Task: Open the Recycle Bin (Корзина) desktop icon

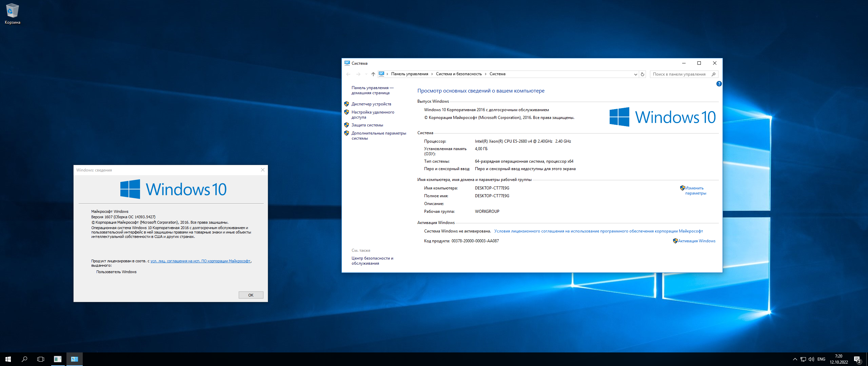Action: coord(13,14)
